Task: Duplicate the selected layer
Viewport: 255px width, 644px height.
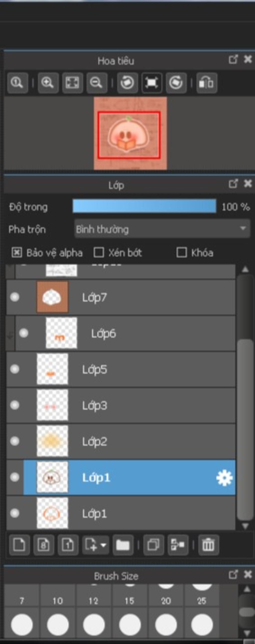Action: [x=153, y=545]
